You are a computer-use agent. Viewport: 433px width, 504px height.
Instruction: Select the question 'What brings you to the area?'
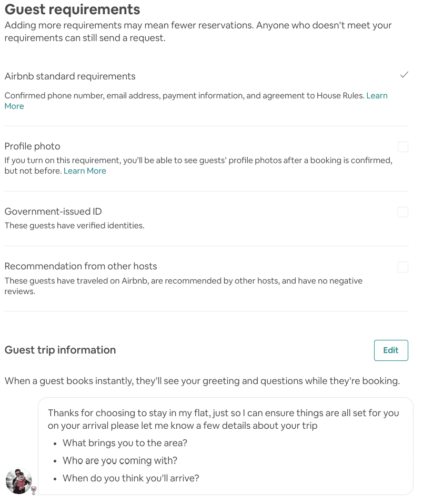tap(125, 443)
